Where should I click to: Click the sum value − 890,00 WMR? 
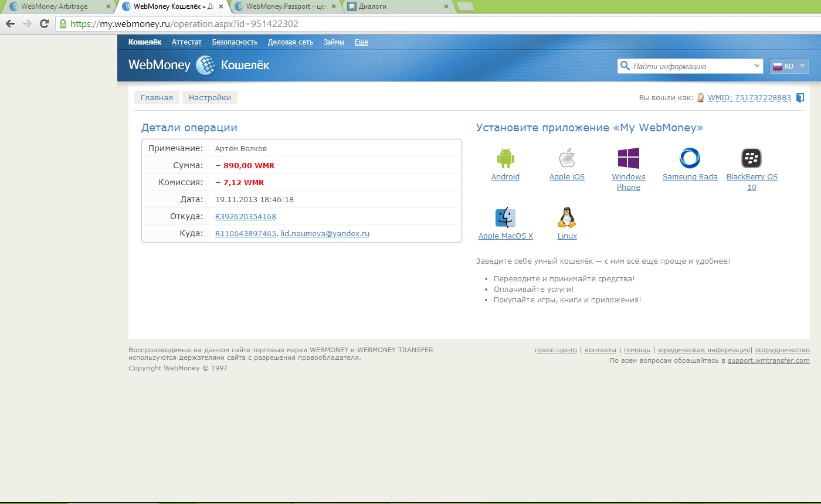click(x=245, y=166)
